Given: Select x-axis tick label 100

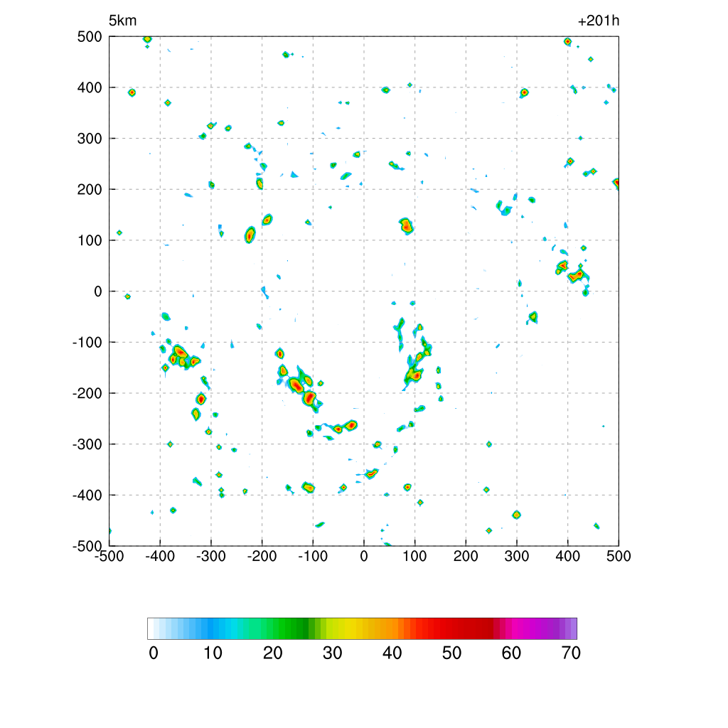Looking at the screenshot, I should (414, 556).
